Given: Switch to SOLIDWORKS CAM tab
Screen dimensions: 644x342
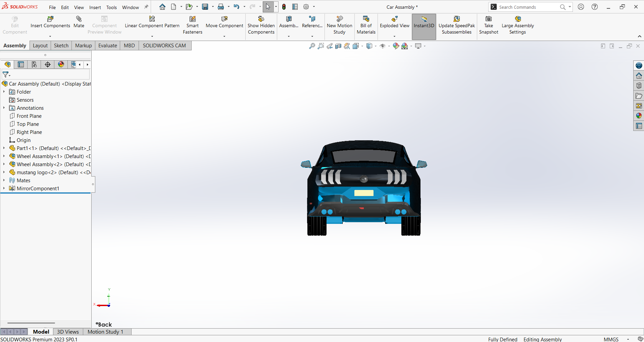Looking at the screenshot, I should click(164, 46).
